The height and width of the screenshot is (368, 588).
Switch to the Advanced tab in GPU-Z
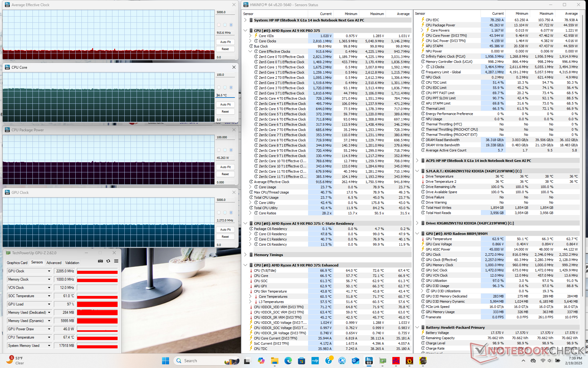54,263
